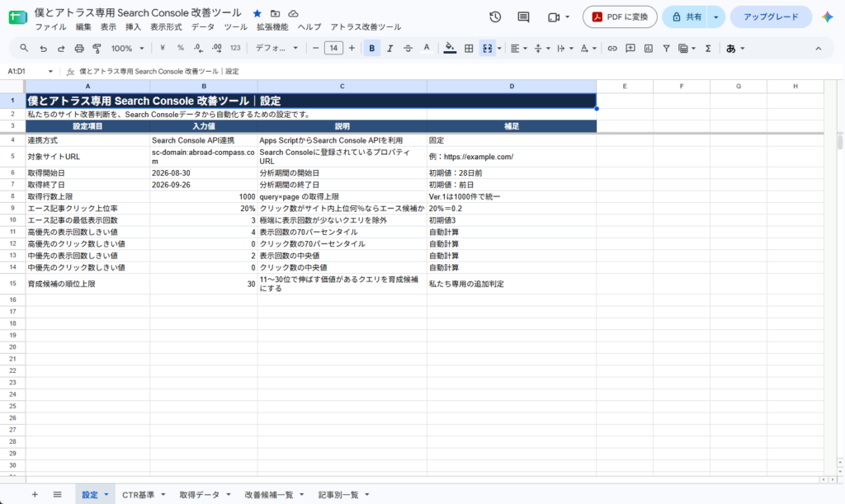845x504 pixels.
Task: Switch to the 改善候補一覧 sheet tab
Action: tap(269, 494)
